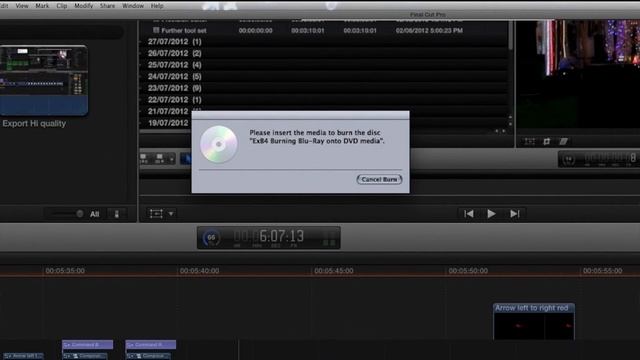
Task: Play the viewer with the play button
Action: [x=491, y=213]
